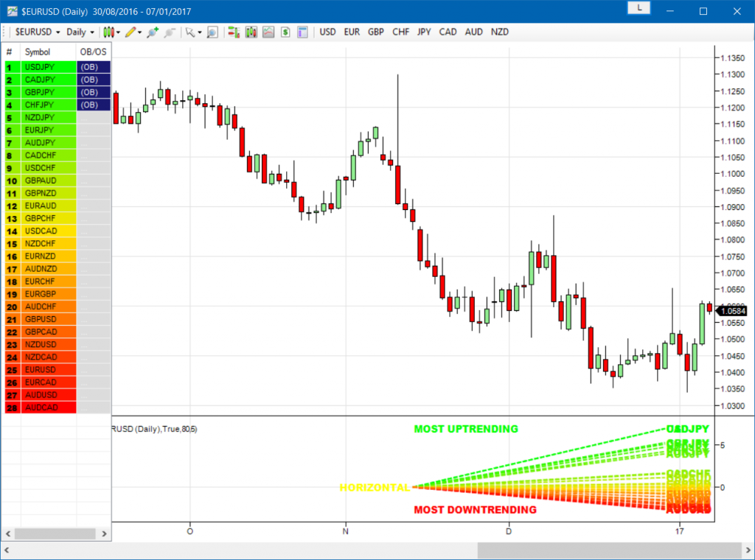The height and width of the screenshot is (560, 755).
Task: Open the $EURUSD symbol dropdown
Action: pos(37,32)
